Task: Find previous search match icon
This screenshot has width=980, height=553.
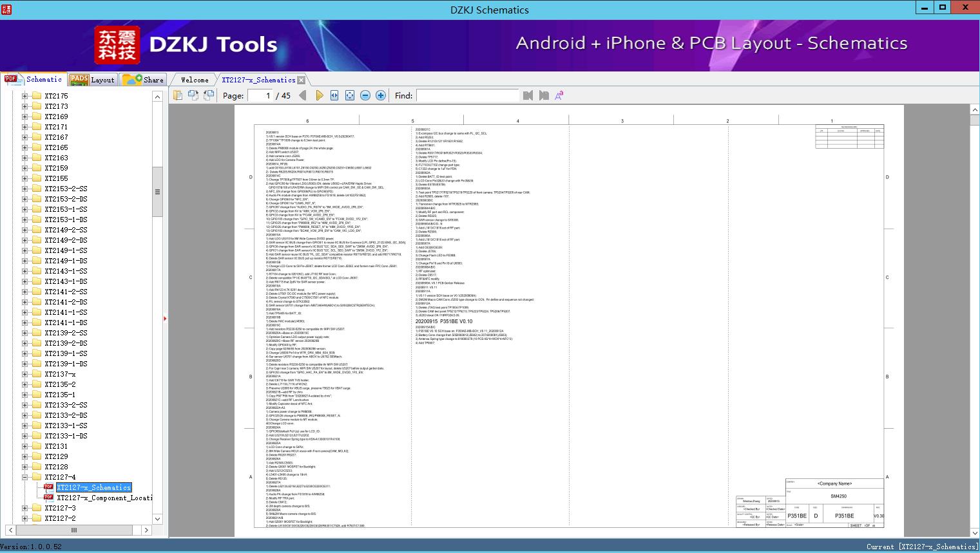Action: pyautogui.click(x=528, y=95)
